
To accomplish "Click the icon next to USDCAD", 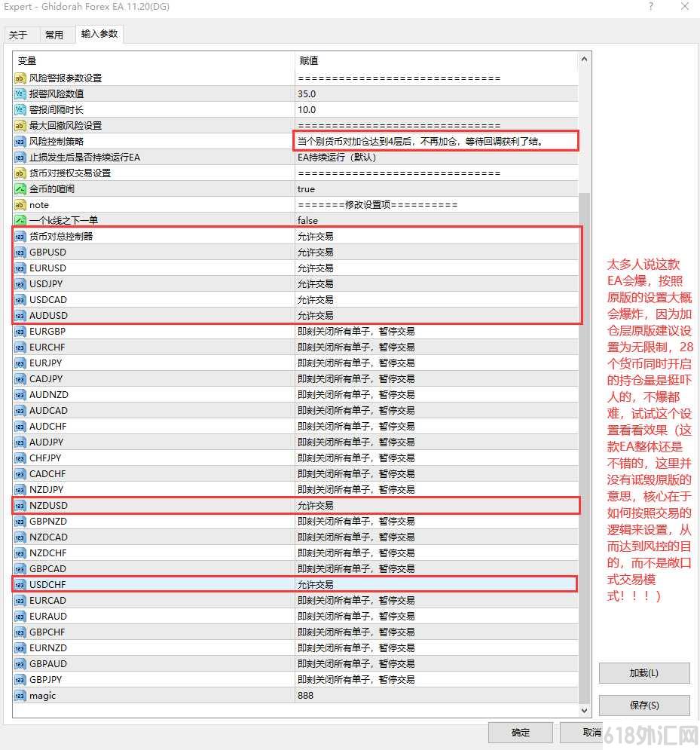I will coord(20,299).
